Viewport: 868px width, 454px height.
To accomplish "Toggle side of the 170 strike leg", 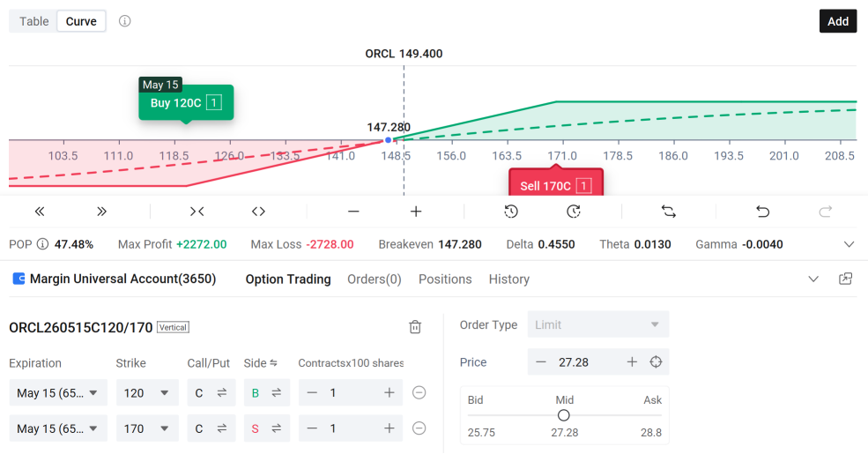I will coord(267,428).
